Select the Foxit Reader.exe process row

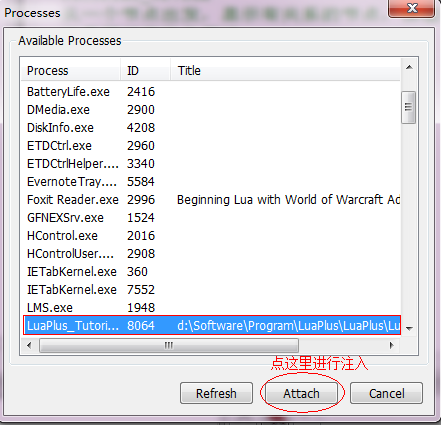(x=211, y=200)
